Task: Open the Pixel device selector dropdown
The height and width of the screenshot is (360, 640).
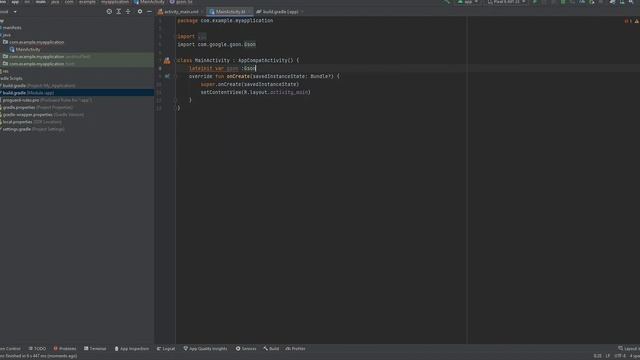Action: tap(506, 2)
